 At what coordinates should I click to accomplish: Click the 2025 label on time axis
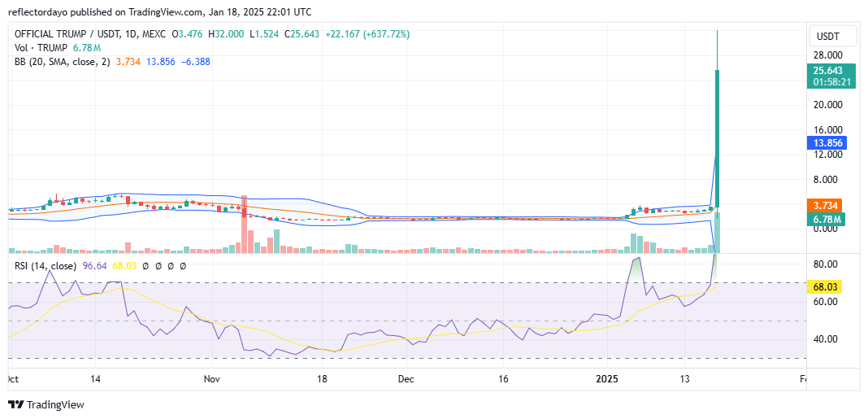[x=608, y=380]
